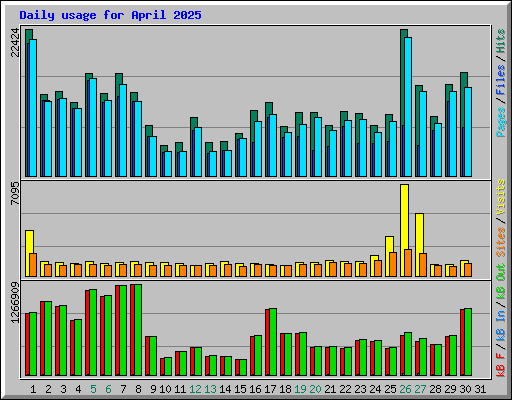Select the "Files" legend label
Image resolution: width=512 pixels, height=400 pixels.
tap(501, 80)
